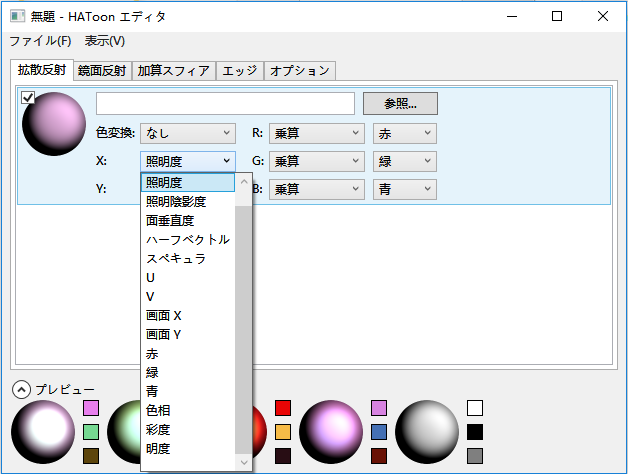
Task: Click the HAToon app icon in title bar
Action: click(x=17, y=16)
